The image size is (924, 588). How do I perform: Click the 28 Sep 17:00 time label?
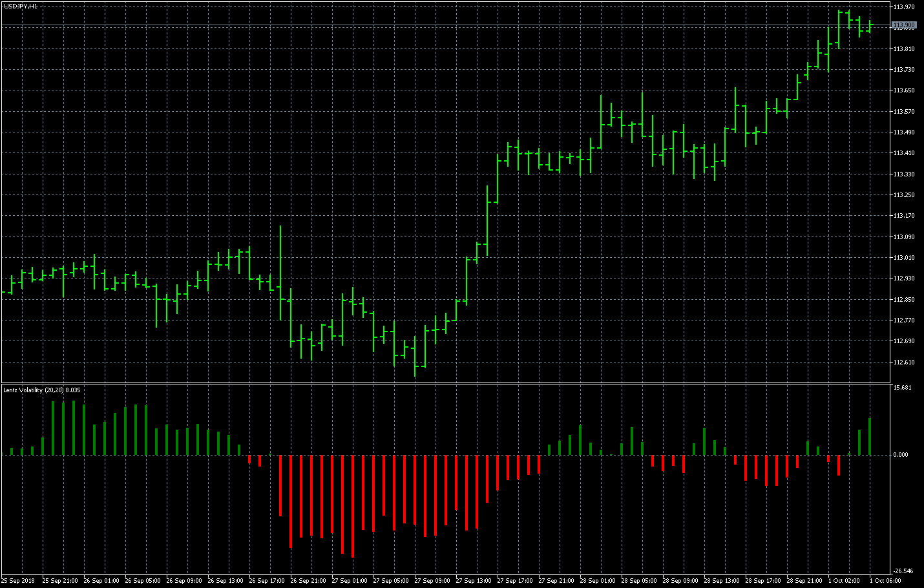click(x=763, y=581)
